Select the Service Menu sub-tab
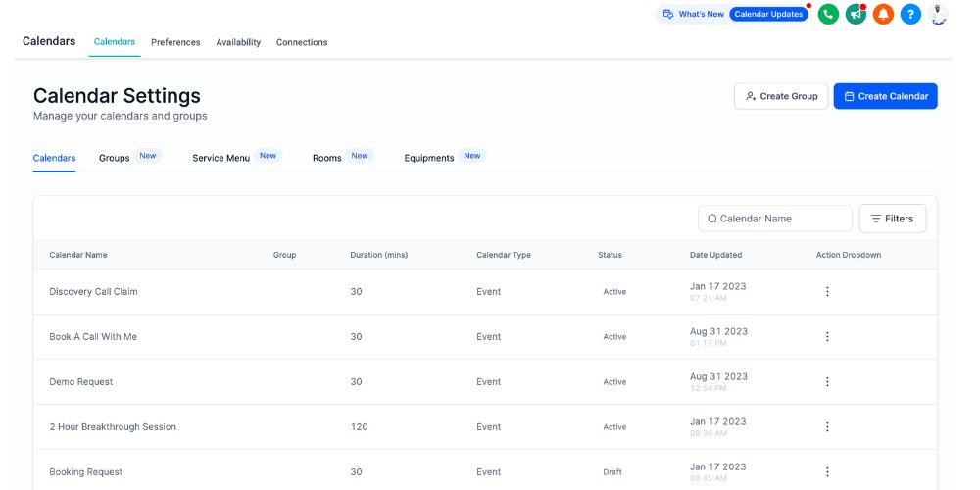Image resolution: width=980 pixels, height=490 pixels. [x=221, y=158]
